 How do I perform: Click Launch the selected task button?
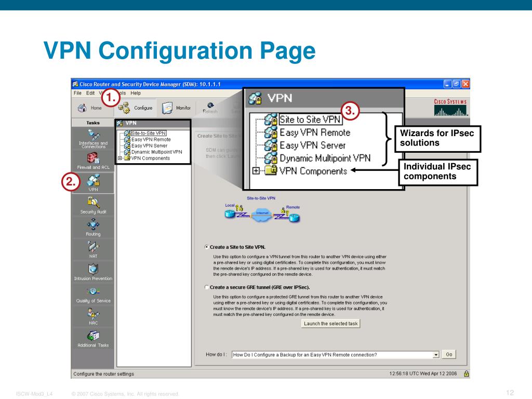tap(331, 324)
